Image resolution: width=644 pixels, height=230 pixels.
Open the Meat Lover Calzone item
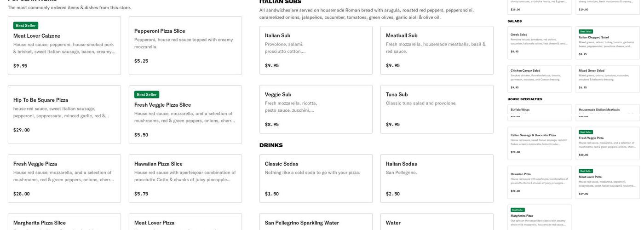click(64, 46)
